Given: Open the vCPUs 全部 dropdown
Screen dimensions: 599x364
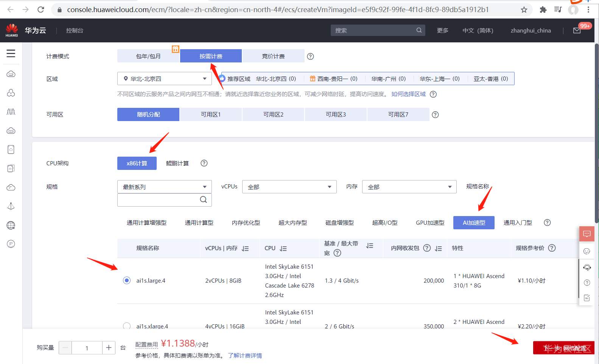Looking at the screenshot, I should coord(289,187).
